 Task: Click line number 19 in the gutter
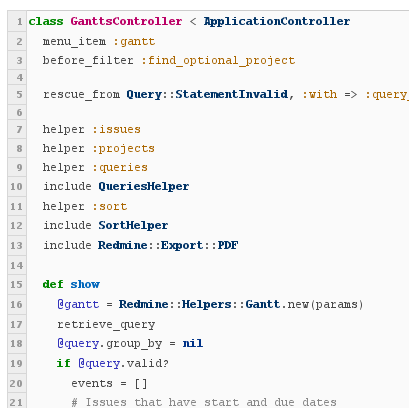tap(16, 363)
